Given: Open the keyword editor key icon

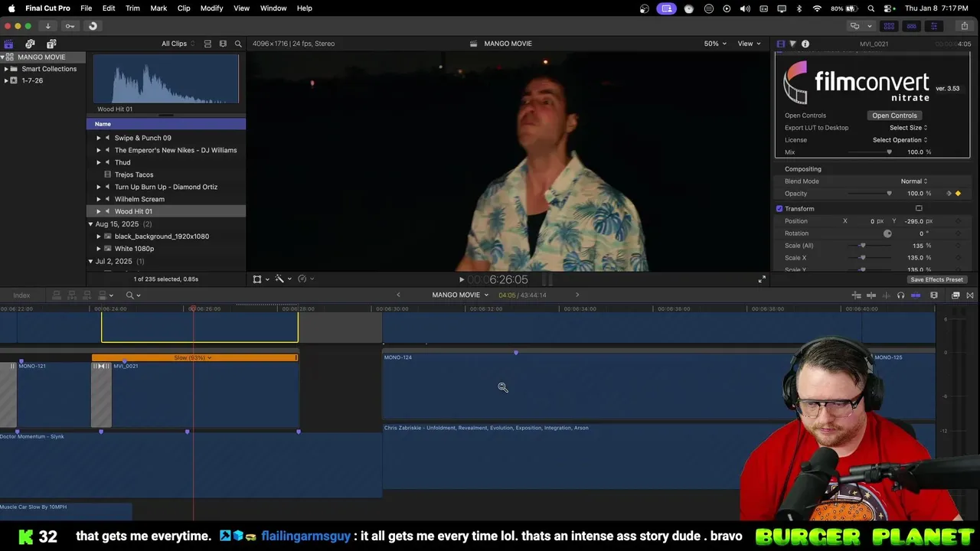Looking at the screenshot, I should coord(70,26).
